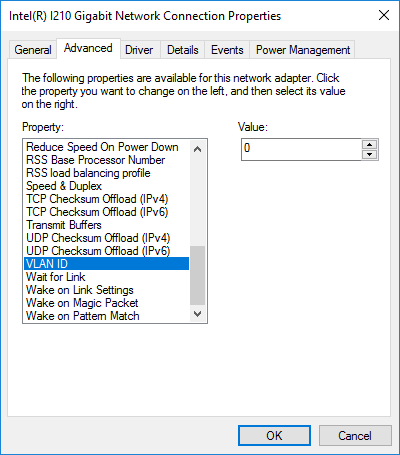Choose the Transmit Buffers property
Viewport: 400px width, 455px height.
pyautogui.click(x=107, y=225)
